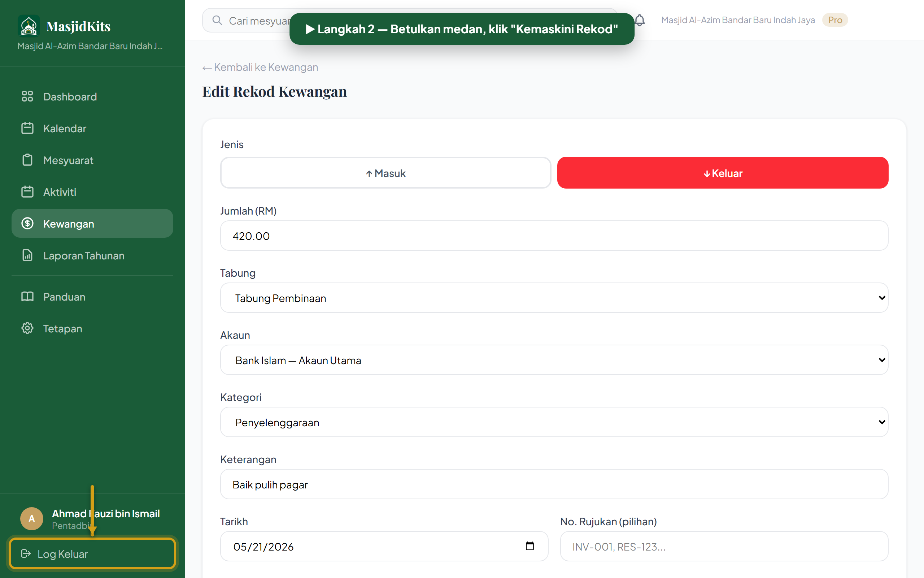Click the user avatar with letter A
Viewport: 924px width, 578px height.
coord(32,518)
